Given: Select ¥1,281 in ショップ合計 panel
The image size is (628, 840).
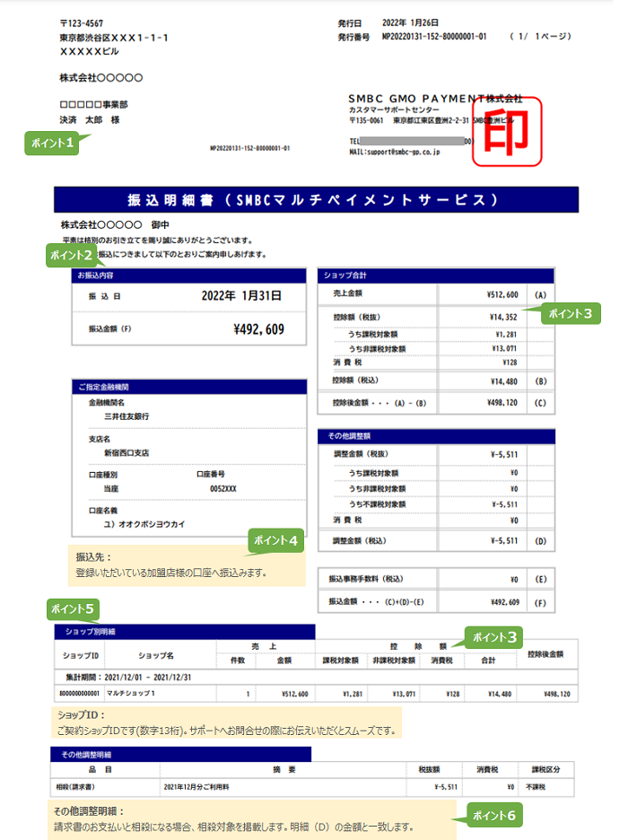Looking at the screenshot, I should click(506, 335).
